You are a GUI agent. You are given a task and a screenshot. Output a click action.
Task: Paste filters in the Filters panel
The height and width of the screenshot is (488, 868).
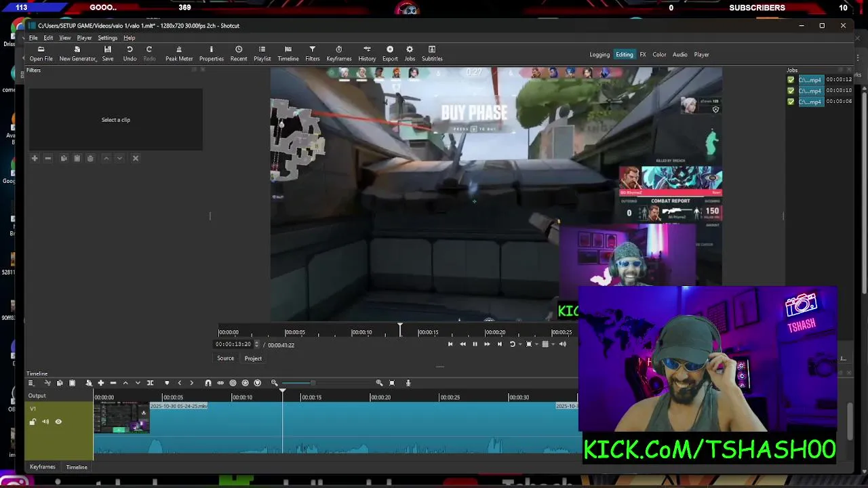click(x=77, y=159)
